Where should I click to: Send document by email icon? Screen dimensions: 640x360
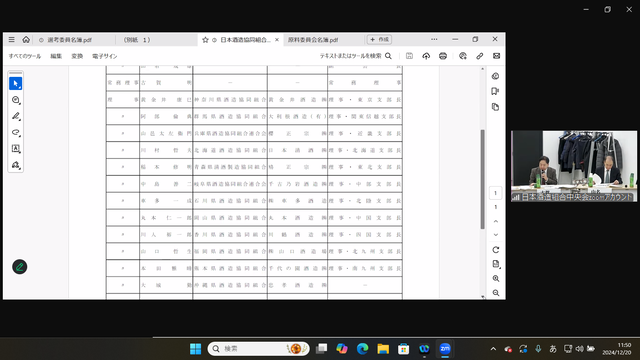point(496,56)
